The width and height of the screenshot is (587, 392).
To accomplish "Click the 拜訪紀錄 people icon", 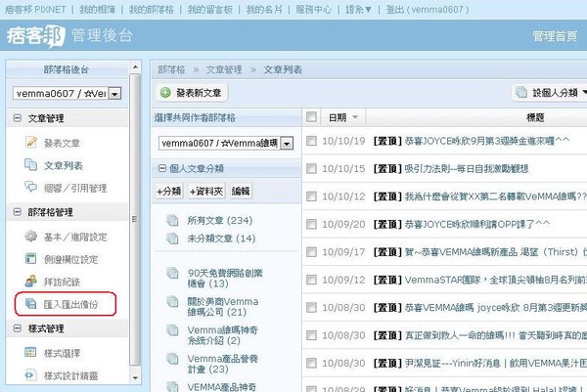I will (x=30, y=282).
